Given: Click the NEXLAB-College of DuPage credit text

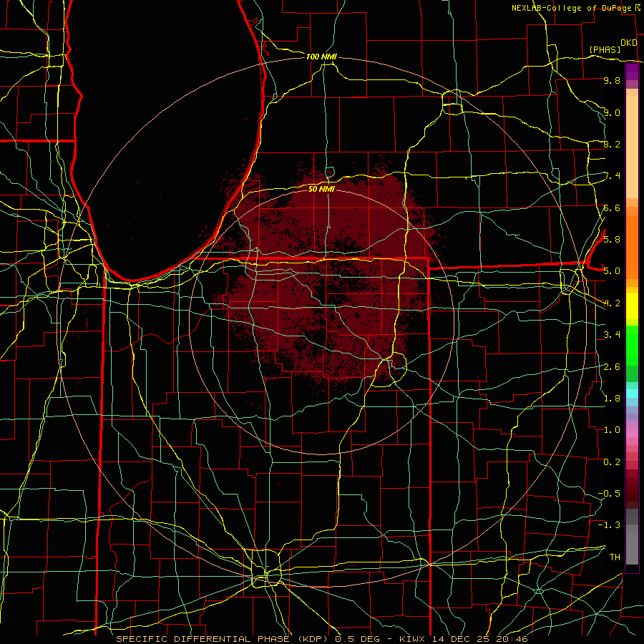Looking at the screenshot, I should (x=572, y=8).
